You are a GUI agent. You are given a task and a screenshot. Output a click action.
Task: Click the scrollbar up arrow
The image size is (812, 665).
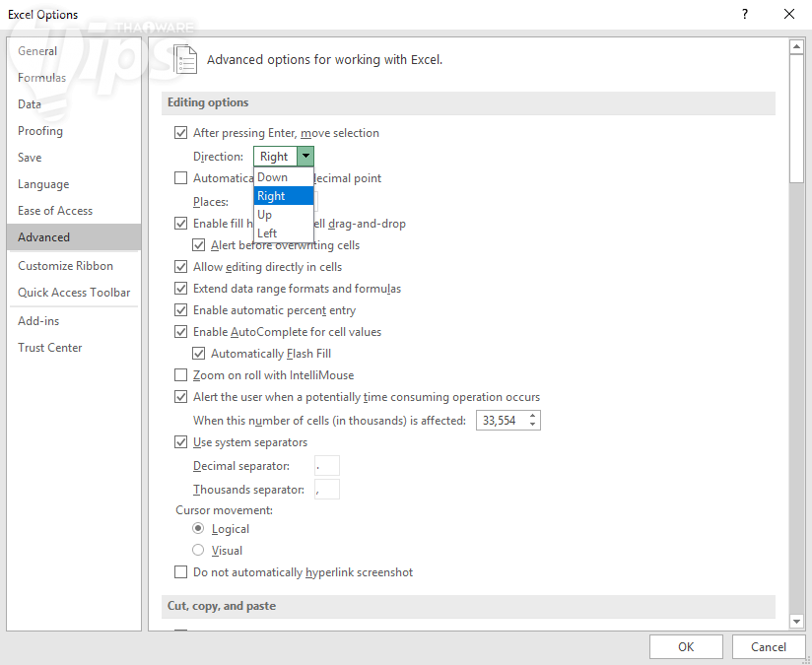pos(796,47)
